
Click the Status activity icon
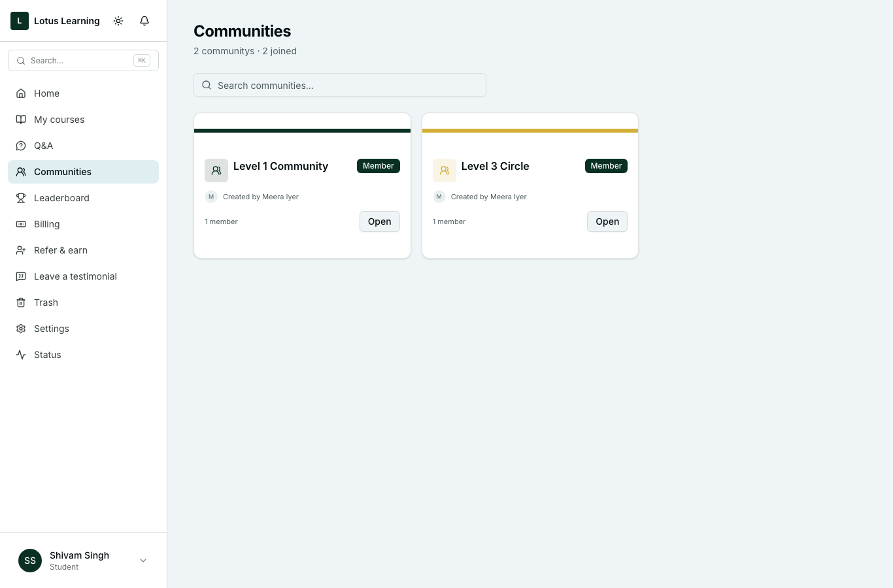point(21,355)
